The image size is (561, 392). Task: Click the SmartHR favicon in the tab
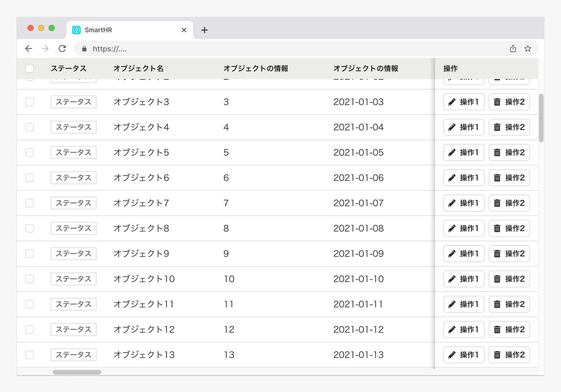(x=76, y=30)
